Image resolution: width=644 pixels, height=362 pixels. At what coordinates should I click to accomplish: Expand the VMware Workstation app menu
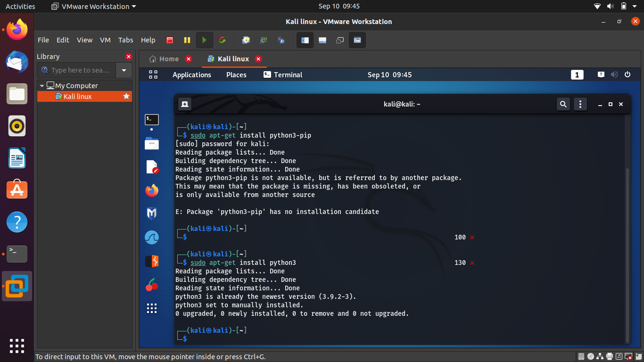click(94, 6)
